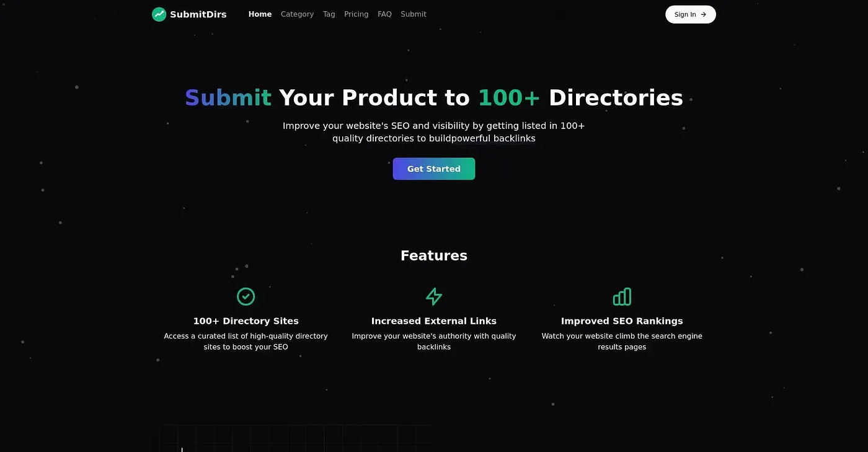Click the SubmitDirs brand name text
The width and height of the screenshot is (868, 452).
[198, 14]
